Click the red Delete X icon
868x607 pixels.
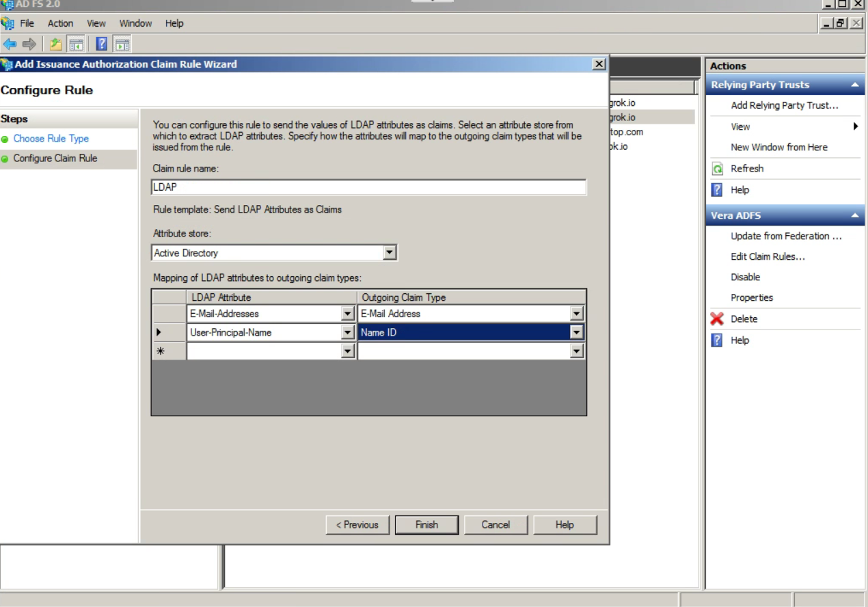point(717,319)
